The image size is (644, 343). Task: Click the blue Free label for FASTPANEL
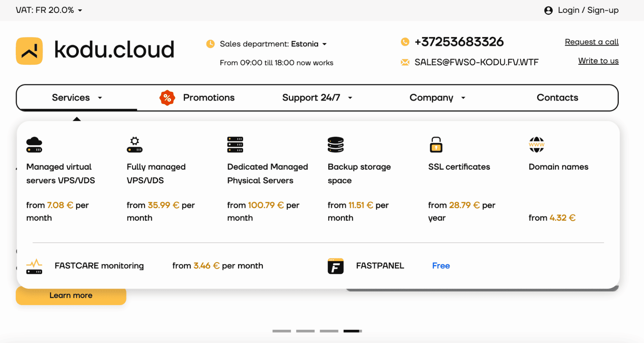click(441, 266)
